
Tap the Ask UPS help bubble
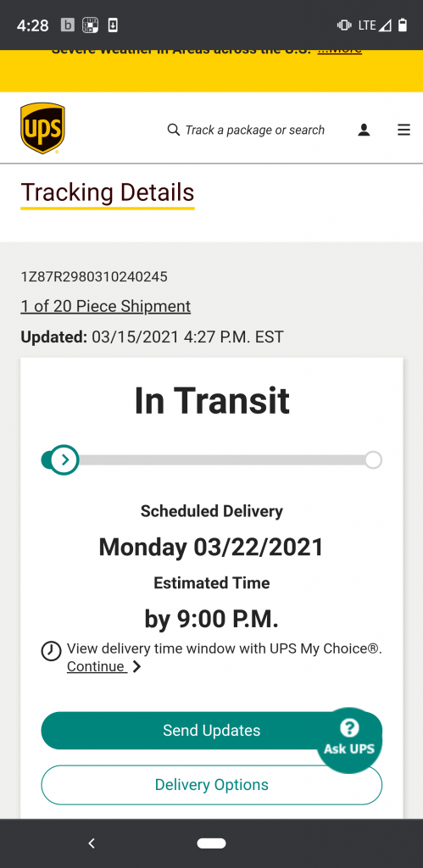click(x=349, y=739)
